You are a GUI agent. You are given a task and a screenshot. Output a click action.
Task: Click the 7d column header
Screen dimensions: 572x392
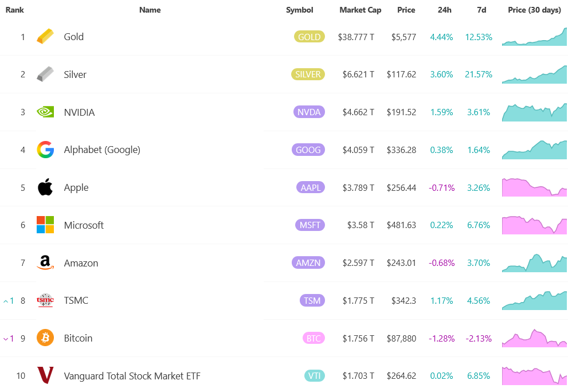(481, 10)
